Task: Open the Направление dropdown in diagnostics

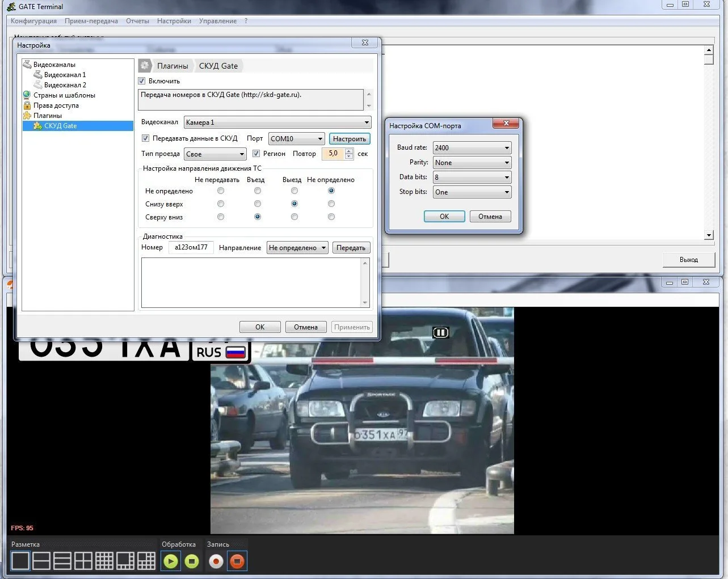Action: [297, 248]
